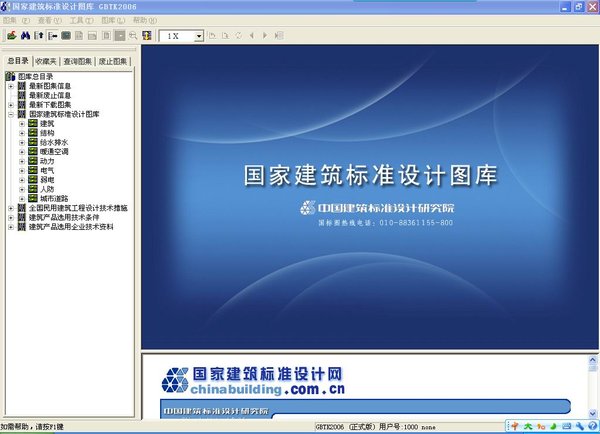Click the binoculars search toolbar icon
Screen dimensions: 600x434
pos(25,36)
